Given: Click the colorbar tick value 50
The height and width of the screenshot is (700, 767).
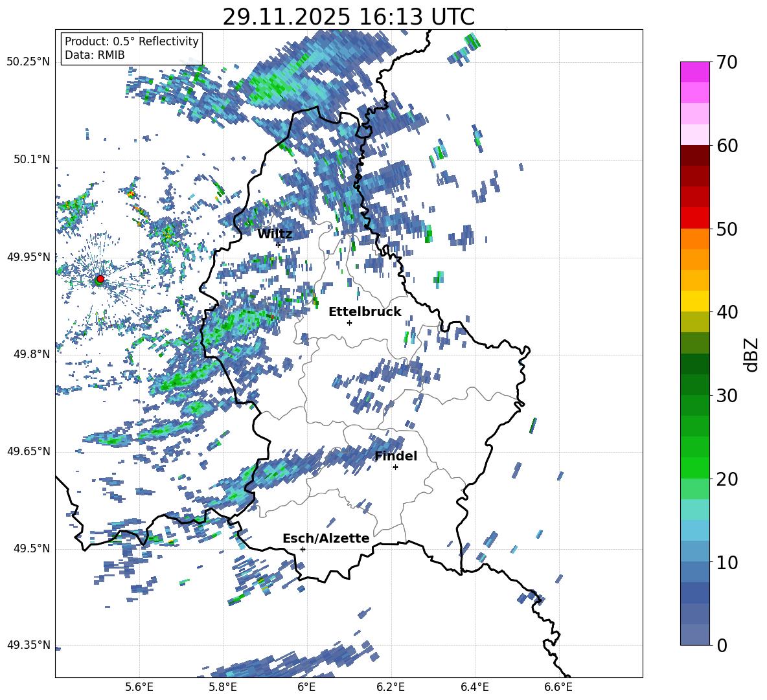Looking at the screenshot, I should 727,229.
